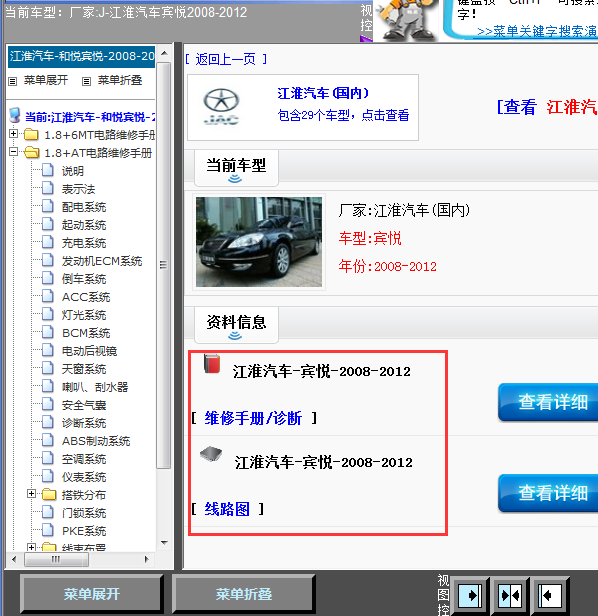Click the 充电系统 document icon
Screen dimensions: 598x616
[x=48, y=242]
